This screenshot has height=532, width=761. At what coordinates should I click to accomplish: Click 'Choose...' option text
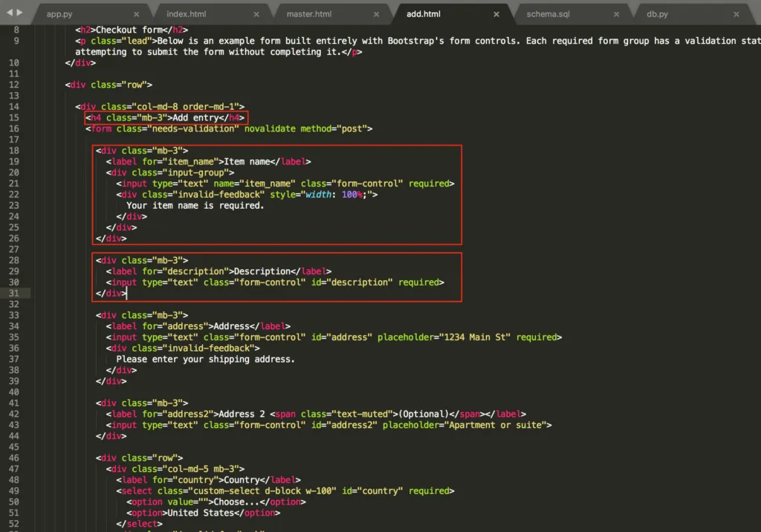[236, 502]
